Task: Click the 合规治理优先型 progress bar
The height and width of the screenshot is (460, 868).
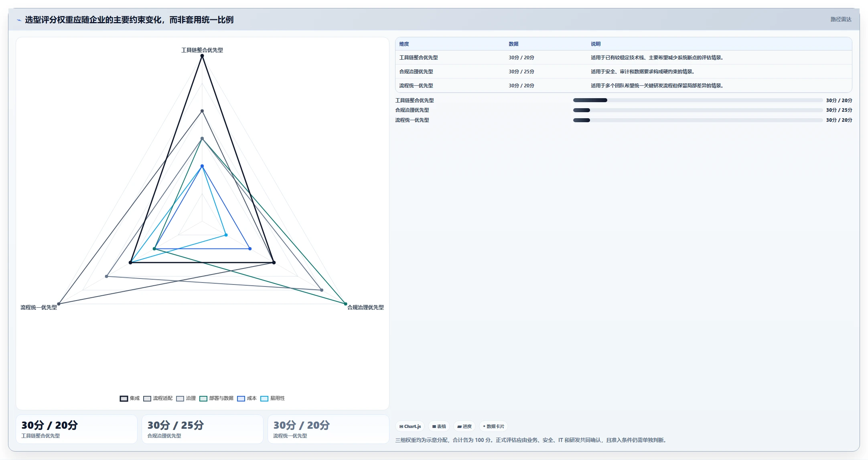Action: tap(698, 110)
